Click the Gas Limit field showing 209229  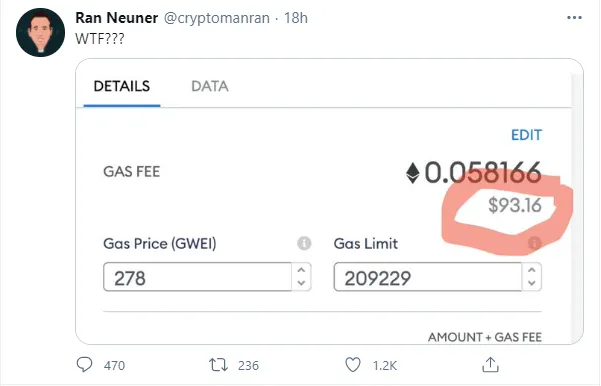pyautogui.click(x=428, y=277)
